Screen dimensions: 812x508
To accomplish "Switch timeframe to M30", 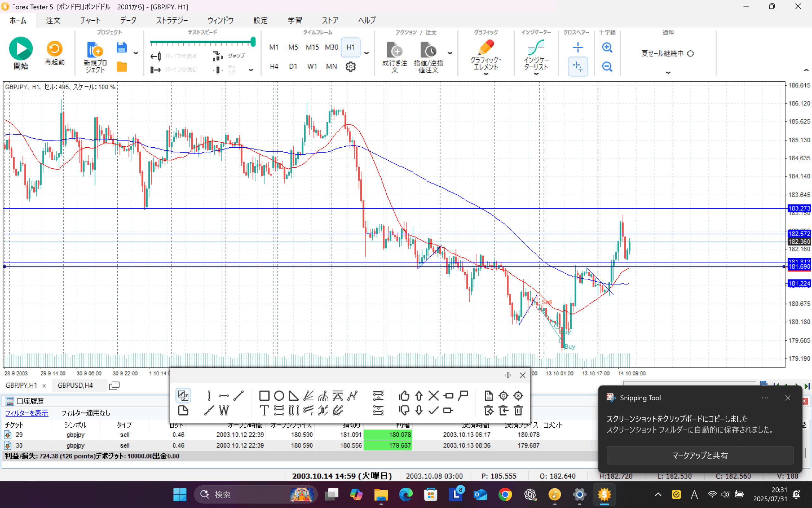I will (331, 47).
